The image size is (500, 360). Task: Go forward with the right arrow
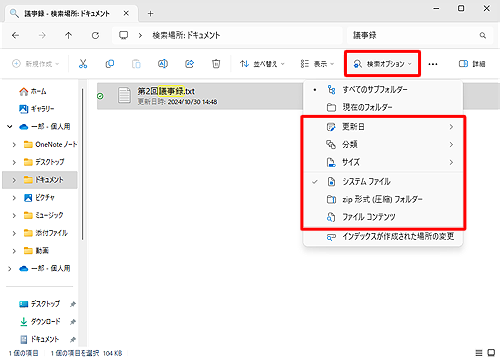pyautogui.click(x=42, y=35)
